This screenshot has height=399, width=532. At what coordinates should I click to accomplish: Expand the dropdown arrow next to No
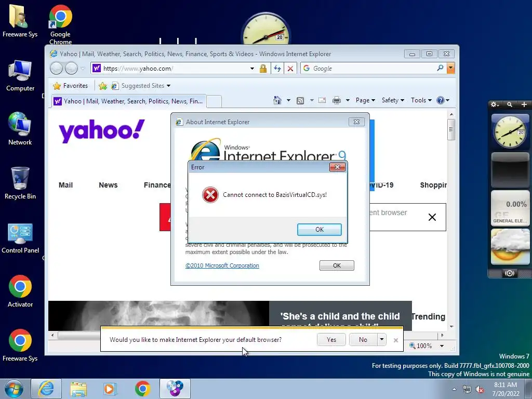(x=382, y=339)
